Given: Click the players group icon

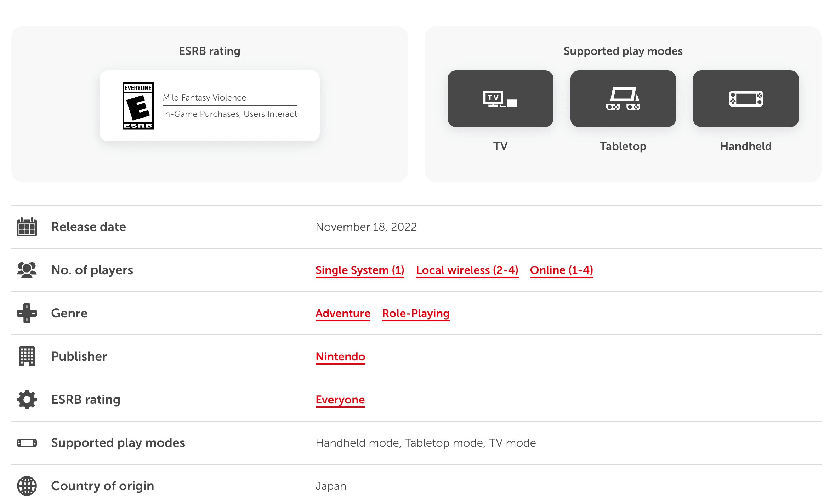Looking at the screenshot, I should 27,270.
